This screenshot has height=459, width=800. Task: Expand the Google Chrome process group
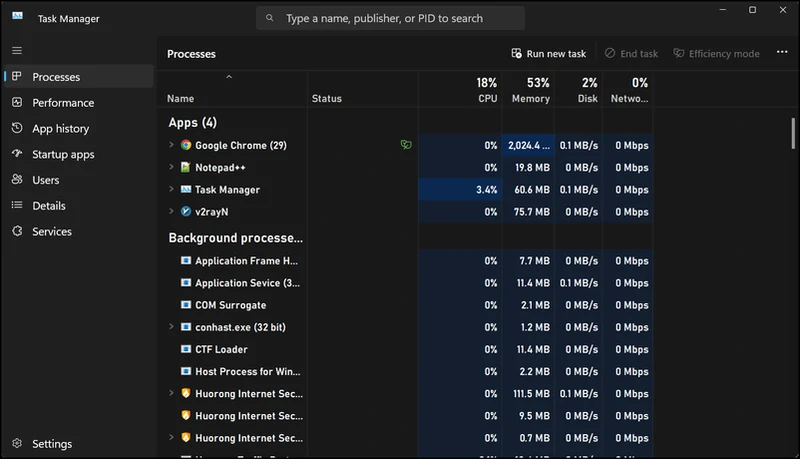(x=172, y=145)
